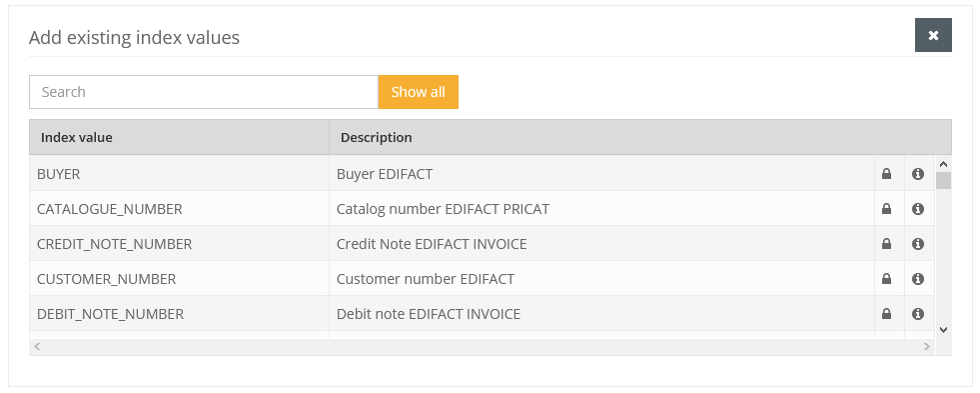Viewport: 980px width, 393px height.
Task: Click the vertical scrollbar down arrow
Action: (x=944, y=330)
